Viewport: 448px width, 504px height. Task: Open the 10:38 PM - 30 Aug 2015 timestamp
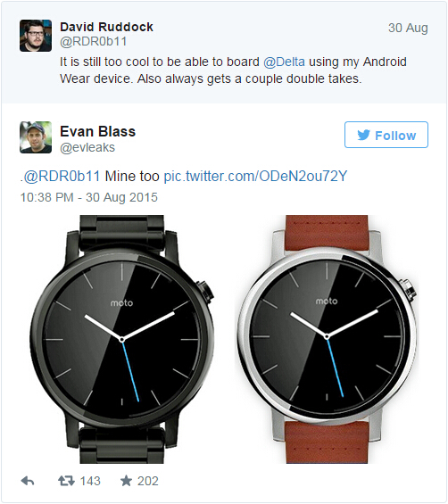point(89,197)
